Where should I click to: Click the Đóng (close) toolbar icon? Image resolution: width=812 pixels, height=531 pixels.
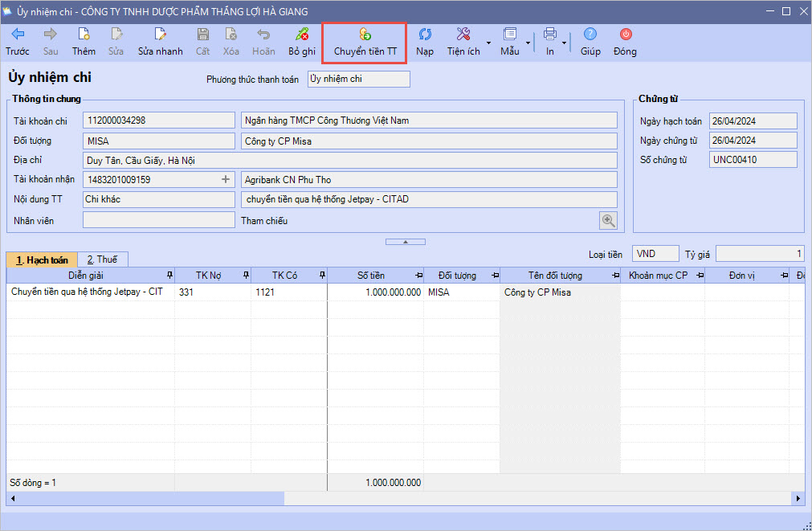tap(625, 35)
